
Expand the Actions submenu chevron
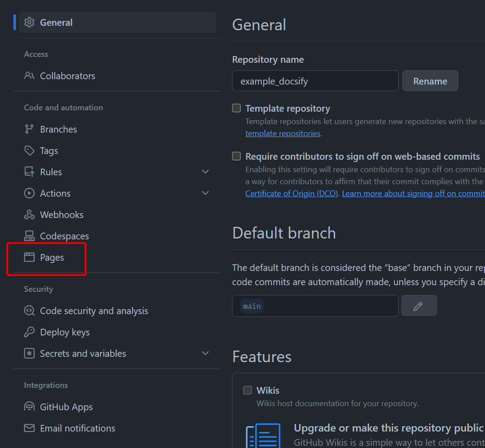click(205, 193)
